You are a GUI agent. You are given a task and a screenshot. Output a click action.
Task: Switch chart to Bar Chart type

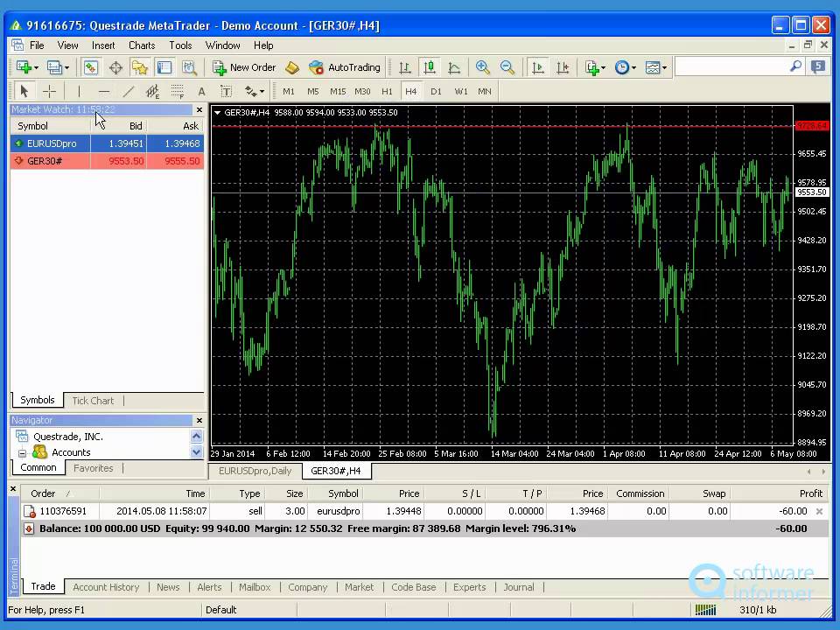pyautogui.click(x=405, y=67)
